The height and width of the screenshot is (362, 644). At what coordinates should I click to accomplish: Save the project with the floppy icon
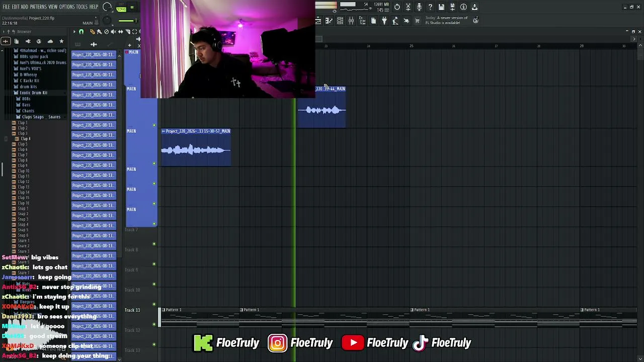[x=441, y=7]
